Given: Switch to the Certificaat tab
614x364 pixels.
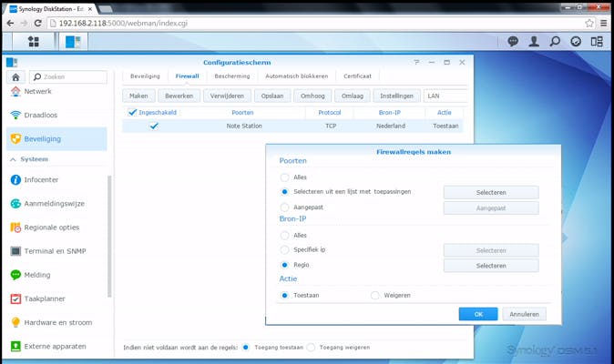Looking at the screenshot, I should pos(357,76).
